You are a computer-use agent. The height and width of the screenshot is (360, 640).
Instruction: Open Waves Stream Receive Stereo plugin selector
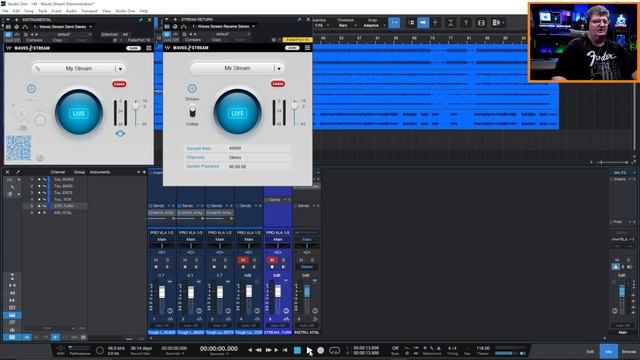[x=224, y=26]
